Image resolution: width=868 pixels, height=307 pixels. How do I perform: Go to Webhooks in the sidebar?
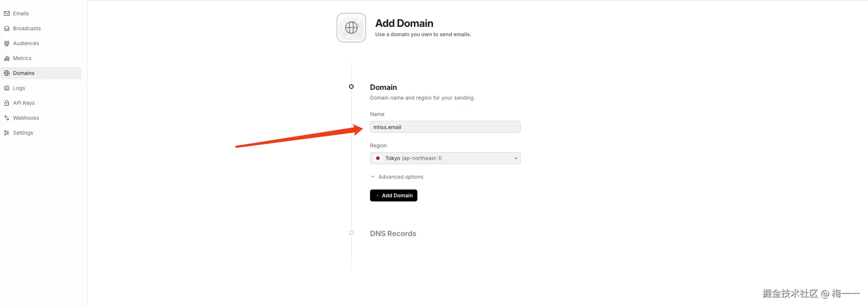click(x=26, y=118)
